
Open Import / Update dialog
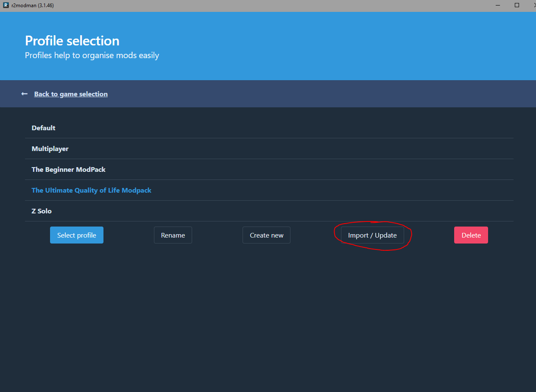click(x=372, y=235)
